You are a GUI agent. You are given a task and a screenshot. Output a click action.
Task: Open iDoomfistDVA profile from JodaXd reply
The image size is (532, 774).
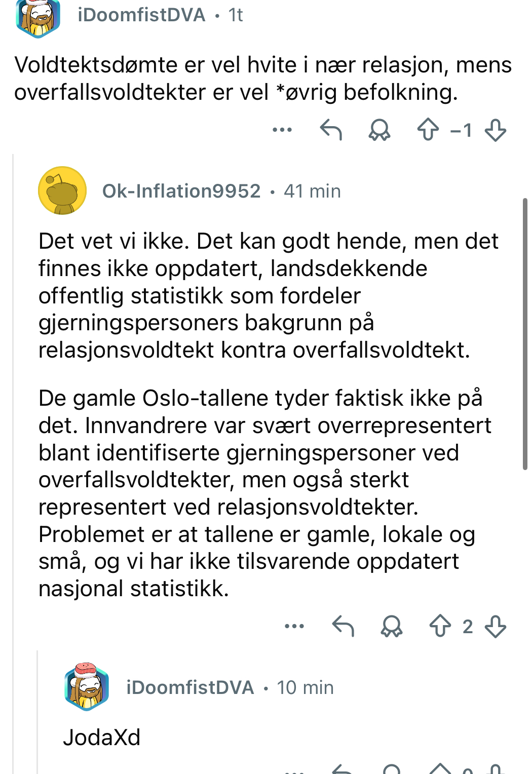point(190,687)
